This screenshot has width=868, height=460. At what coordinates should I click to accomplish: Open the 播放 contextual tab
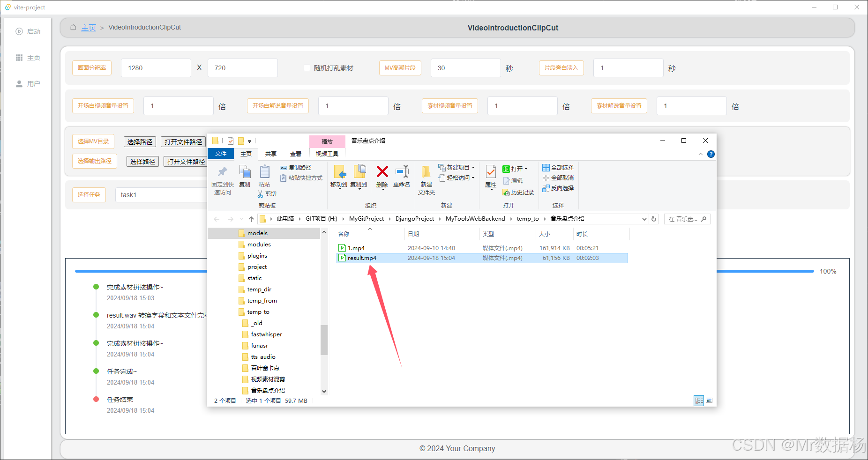327,141
